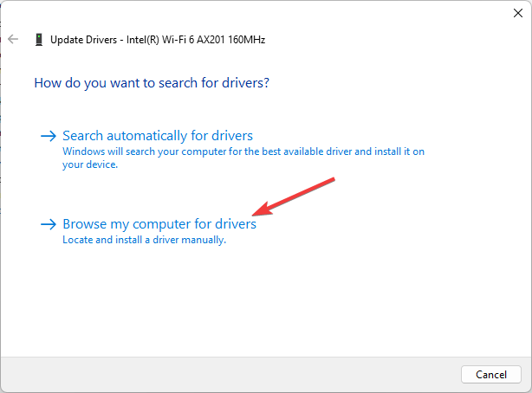Choose Browse my computer for drivers
This screenshot has height=393, width=532.
point(159,224)
